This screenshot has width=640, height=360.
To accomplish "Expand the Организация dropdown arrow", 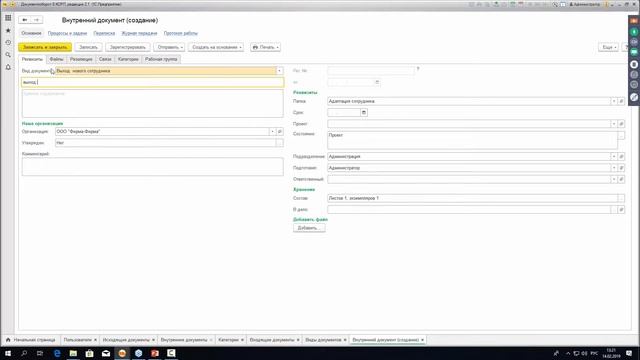I will tap(272, 131).
